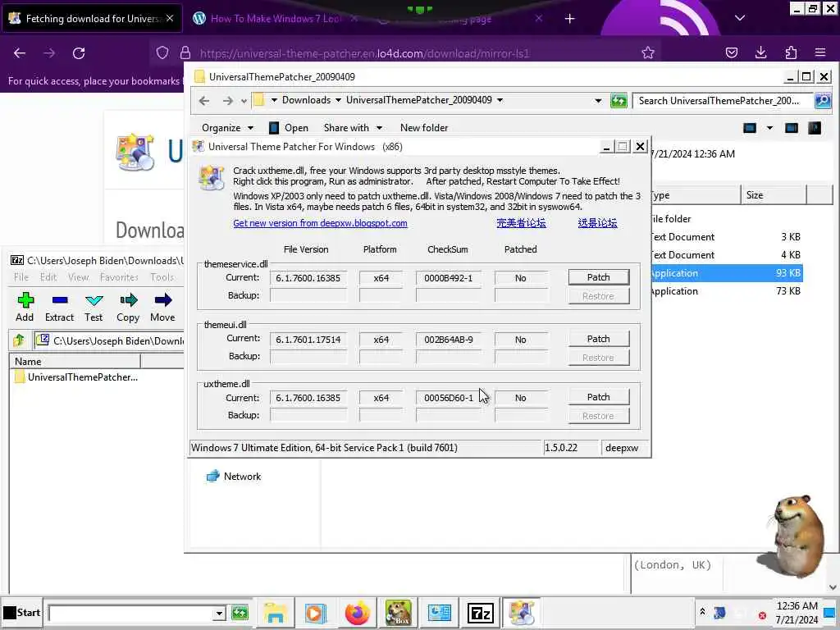
Task: Click the Test icon in 7-Zip
Action: coord(94,307)
